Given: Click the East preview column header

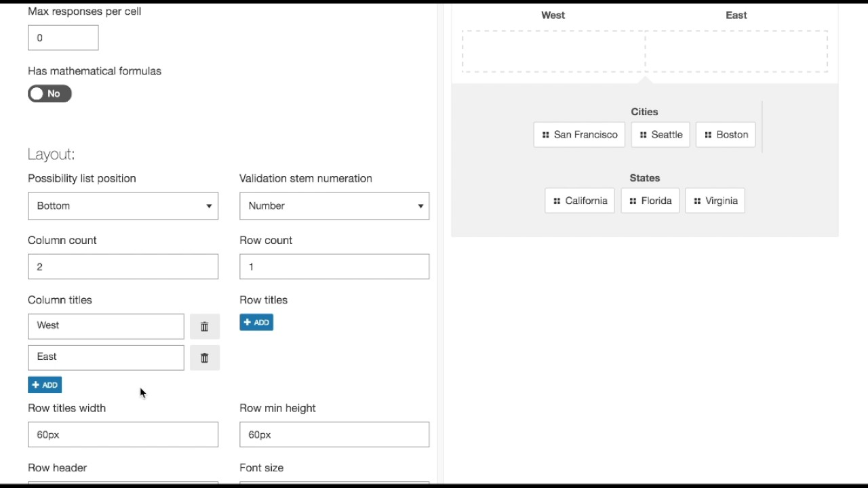Looking at the screenshot, I should 736,15.
